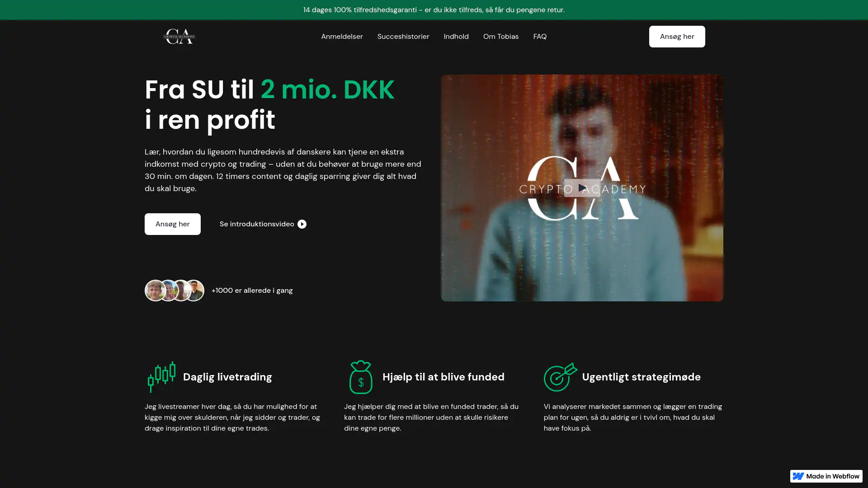Click the play icon beside Se introduktionsvideo

click(302, 224)
